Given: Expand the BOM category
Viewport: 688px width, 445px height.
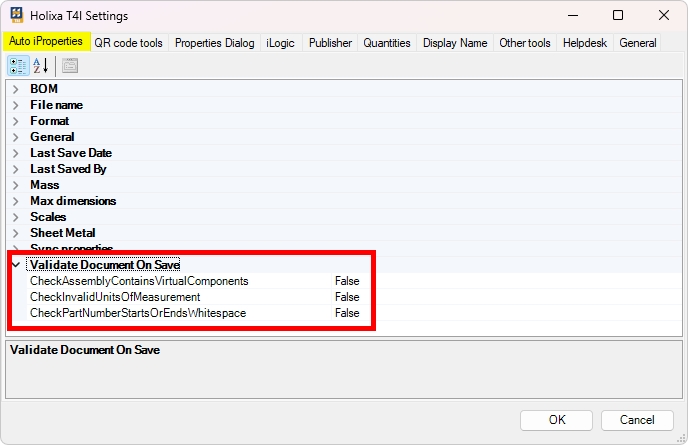Looking at the screenshot, I should coord(16,89).
